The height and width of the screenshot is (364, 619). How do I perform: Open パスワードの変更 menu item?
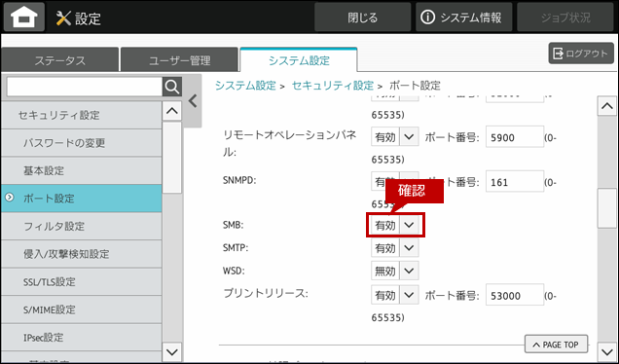tap(82, 142)
